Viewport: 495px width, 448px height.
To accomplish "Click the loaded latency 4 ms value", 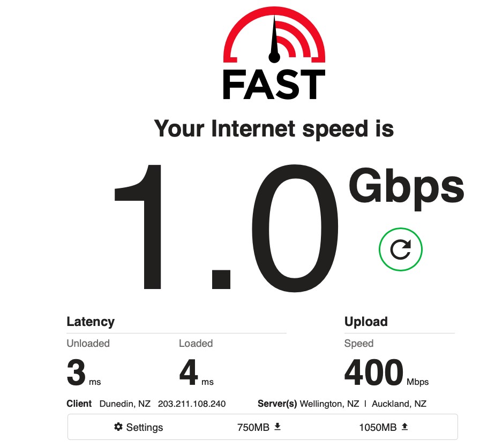I will click(x=197, y=373).
